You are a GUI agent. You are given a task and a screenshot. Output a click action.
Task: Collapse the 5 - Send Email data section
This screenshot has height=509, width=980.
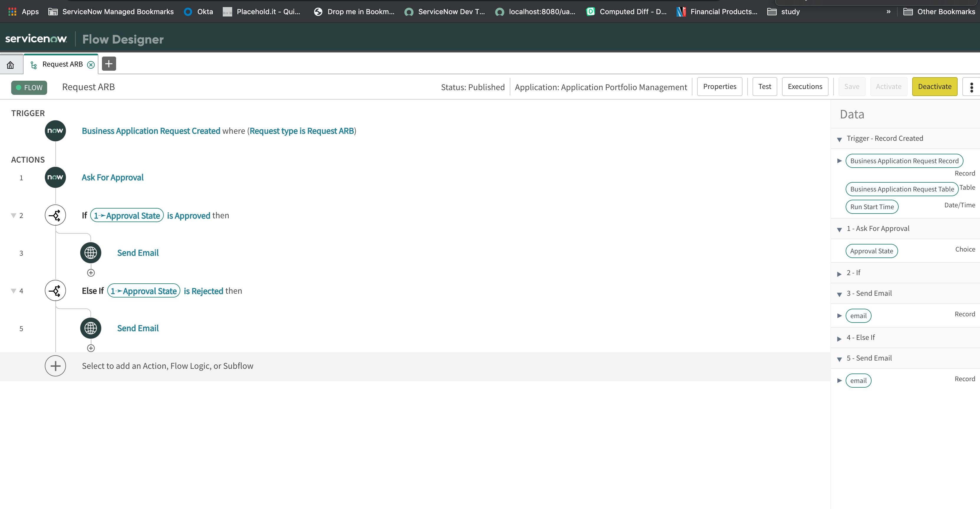point(839,359)
